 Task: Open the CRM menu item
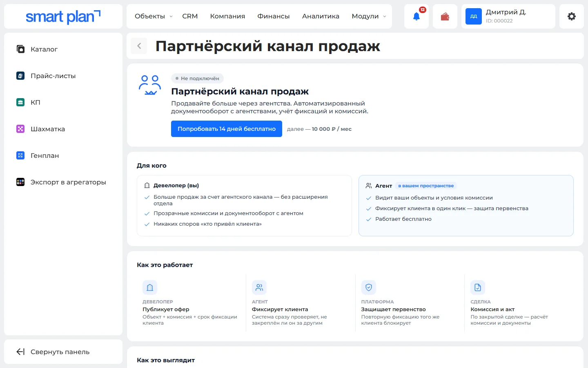pos(190,16)
